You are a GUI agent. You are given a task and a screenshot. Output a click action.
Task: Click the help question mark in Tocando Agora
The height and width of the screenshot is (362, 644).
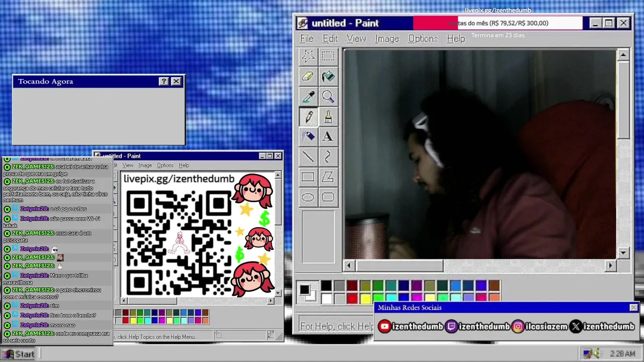point(164,81)
